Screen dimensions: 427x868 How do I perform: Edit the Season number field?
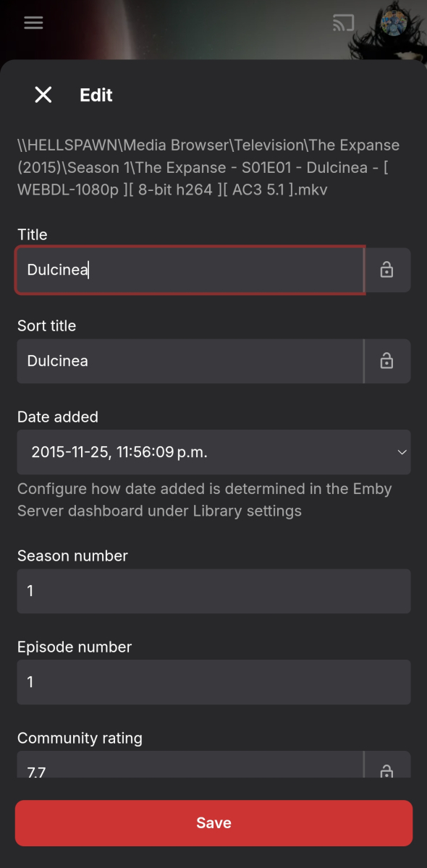click(213, 591)
